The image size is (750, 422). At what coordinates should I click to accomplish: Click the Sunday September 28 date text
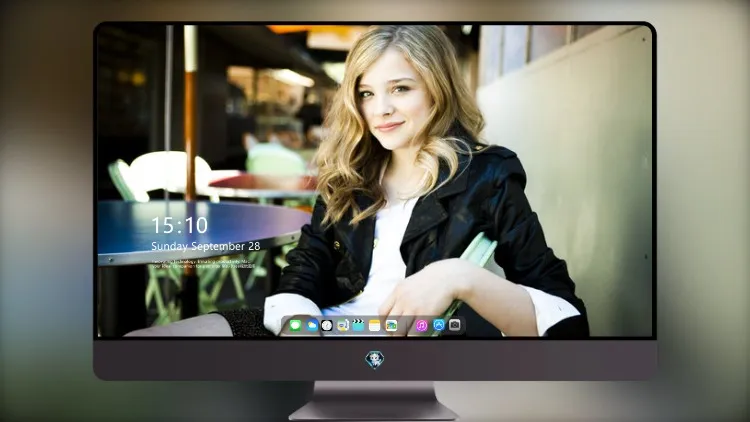[206, 246]
